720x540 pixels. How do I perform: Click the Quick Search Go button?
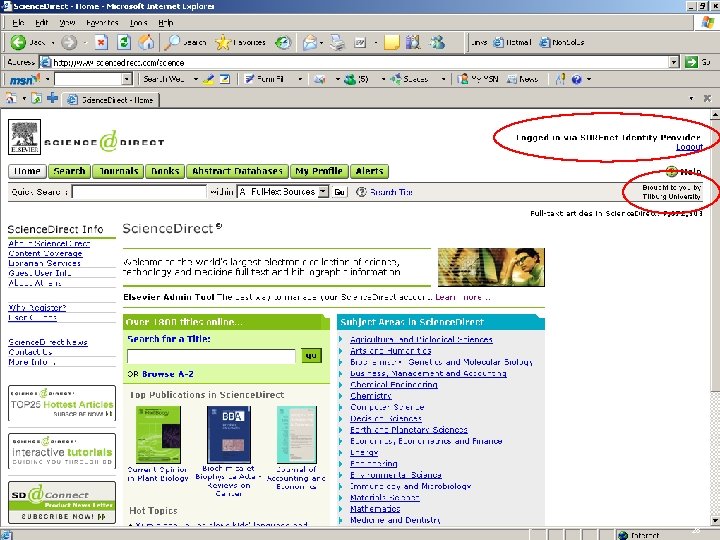(x=339, y=192)
